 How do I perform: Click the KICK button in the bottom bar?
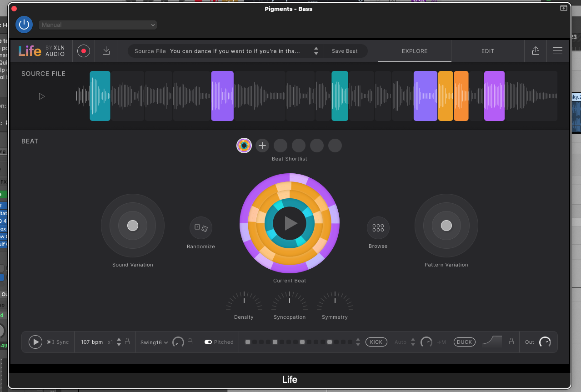pyautogui.click(x=376, y=342)
